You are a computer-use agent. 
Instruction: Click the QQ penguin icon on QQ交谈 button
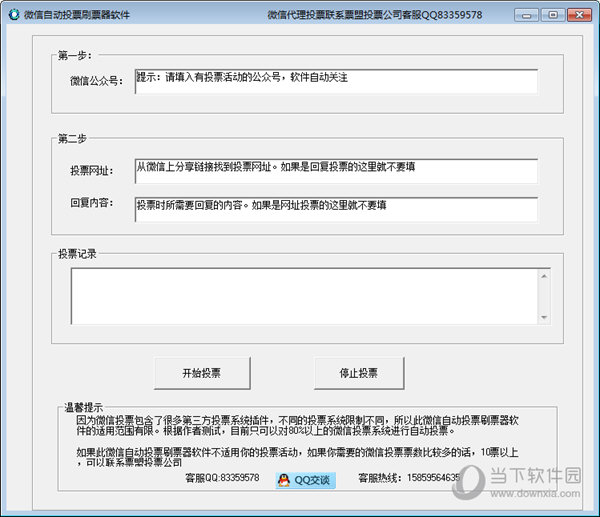pyautogui.click(x=284, y=480)
